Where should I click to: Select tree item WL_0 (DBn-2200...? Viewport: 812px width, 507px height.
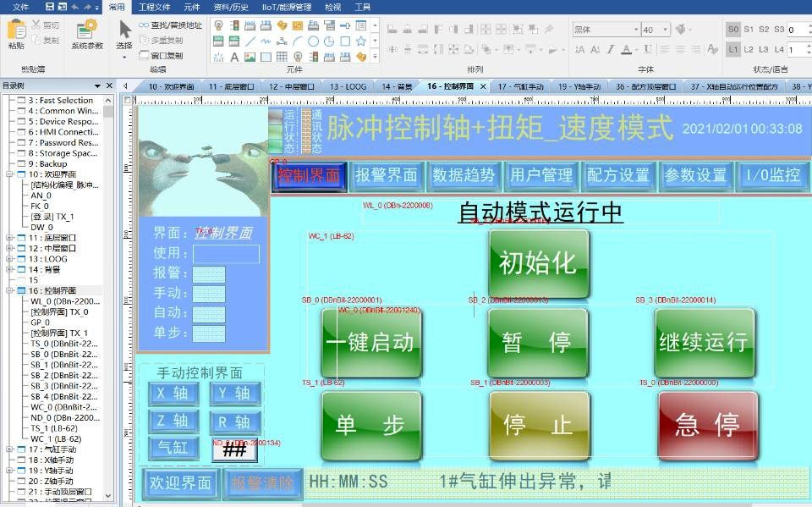[65, 301]
